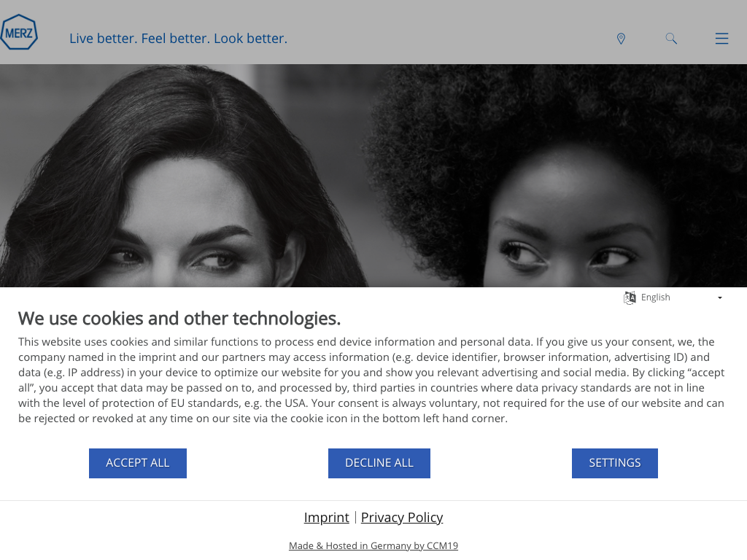The image size is (747, 560).
Task: Click the search magnifier icon
Action: point(671,39)
